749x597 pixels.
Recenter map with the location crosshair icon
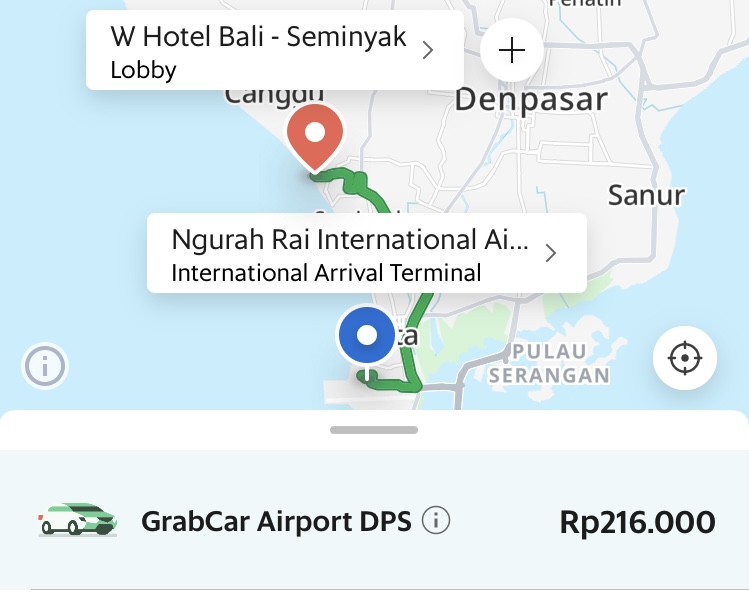685,358
